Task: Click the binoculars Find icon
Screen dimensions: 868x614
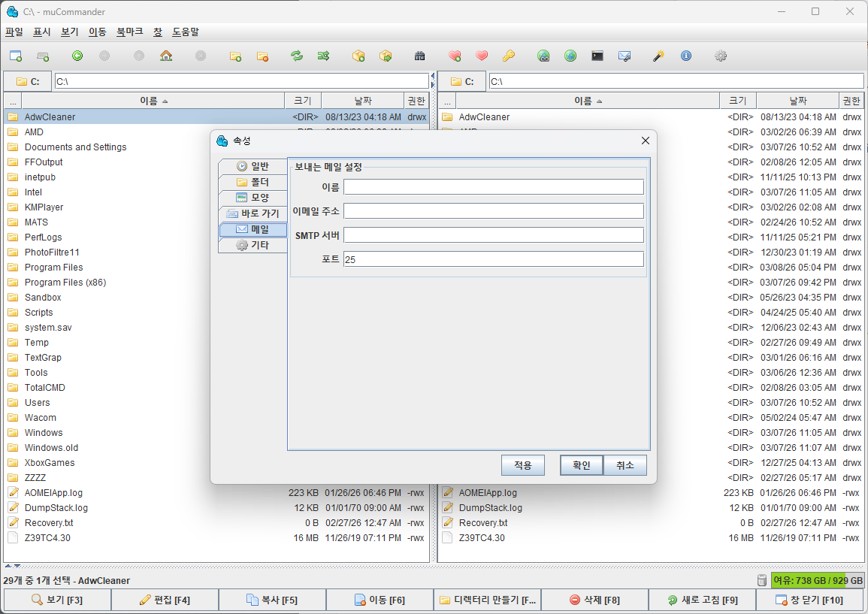Action: (420, 56)
